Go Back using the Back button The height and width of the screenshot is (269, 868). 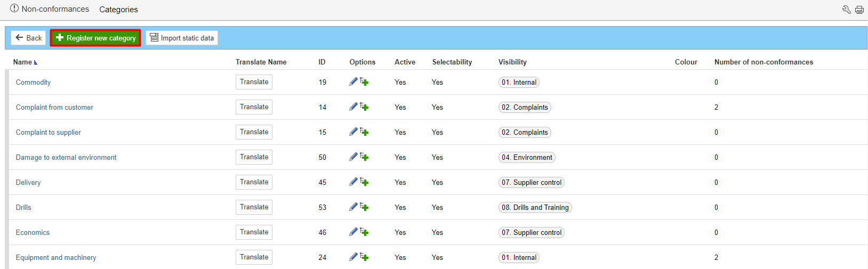[x=29, y=38]
